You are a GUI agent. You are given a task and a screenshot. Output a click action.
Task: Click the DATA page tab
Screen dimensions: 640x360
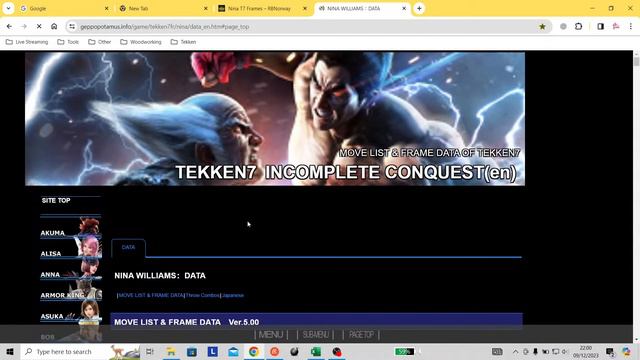coord(128,248)
